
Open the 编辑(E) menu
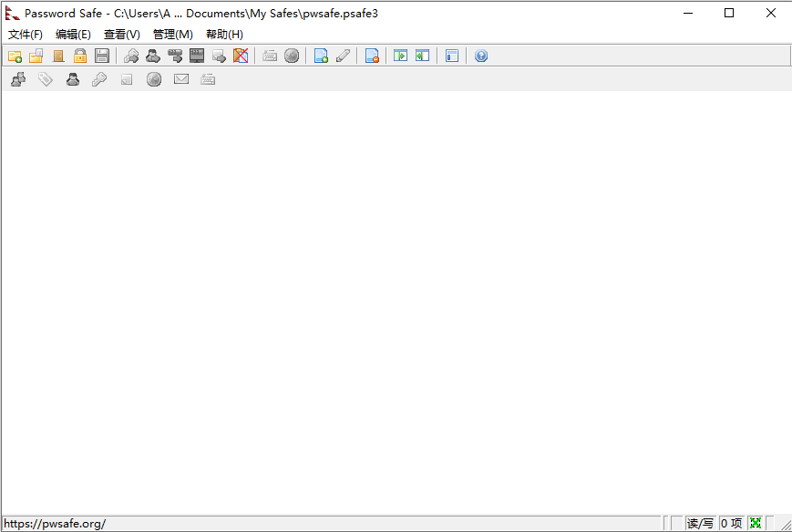pyautogui.click(x=73, y=35)
